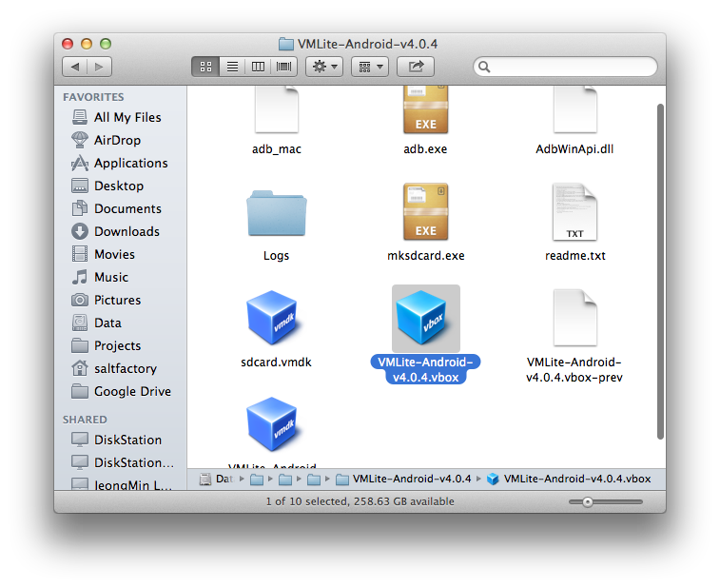Click the Share toolbar button
Viewport: 720px width, 588px height.
[416, 67]
